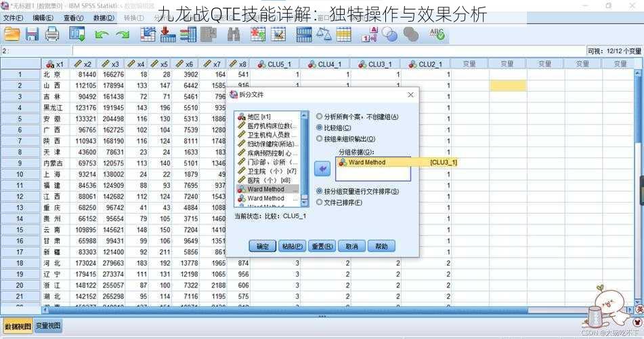Click the Spell check ABC icon
The image size is (644, 339).
point(437,34)
